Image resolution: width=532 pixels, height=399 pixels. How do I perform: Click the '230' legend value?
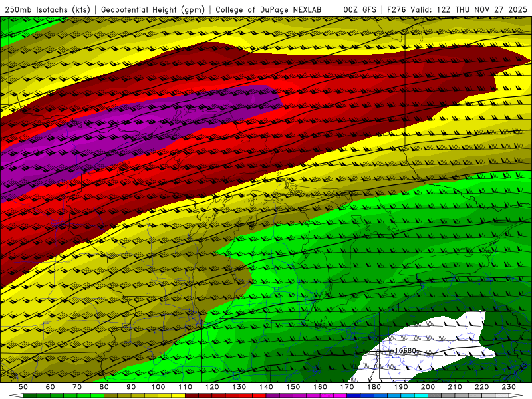coord(509,387)
